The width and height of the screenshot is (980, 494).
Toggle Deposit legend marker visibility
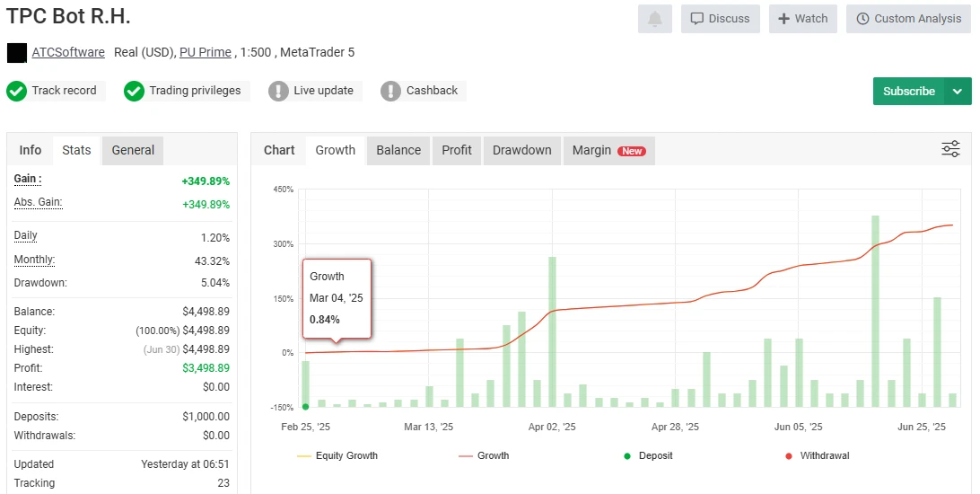click(x=648, y=456)
